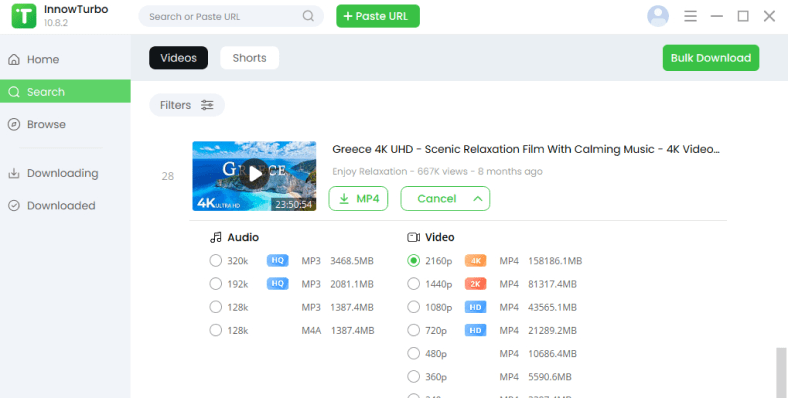This screenshot has width=788, height=398.
Task: Switch to the Videos tab
Action: point(178,58)
